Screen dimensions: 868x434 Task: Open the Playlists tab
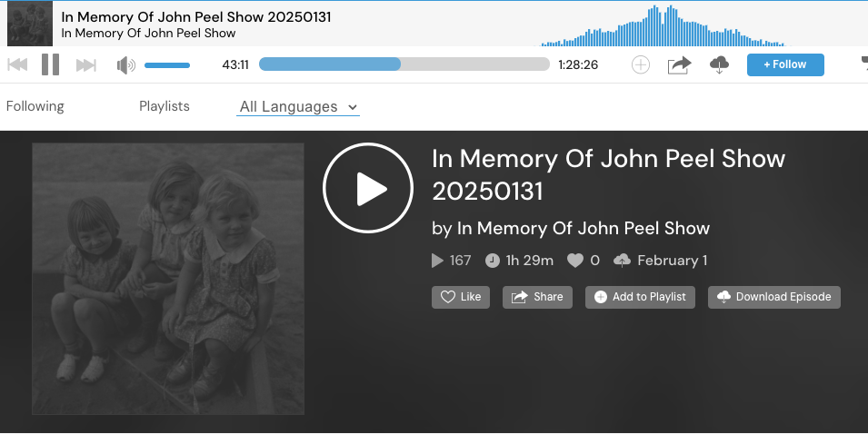tap(165, 106)
